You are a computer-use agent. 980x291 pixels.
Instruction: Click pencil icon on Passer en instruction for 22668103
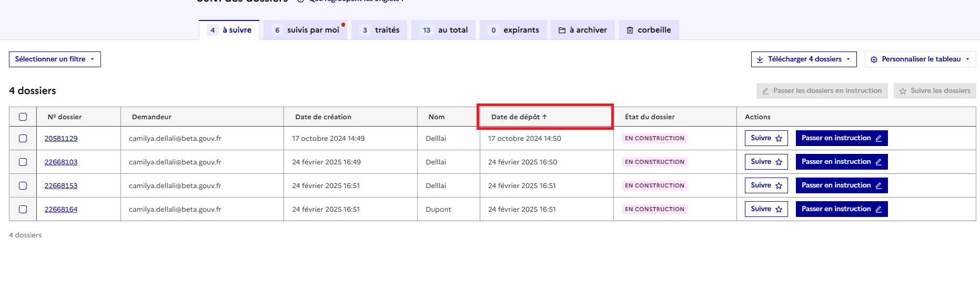point(878,162)
